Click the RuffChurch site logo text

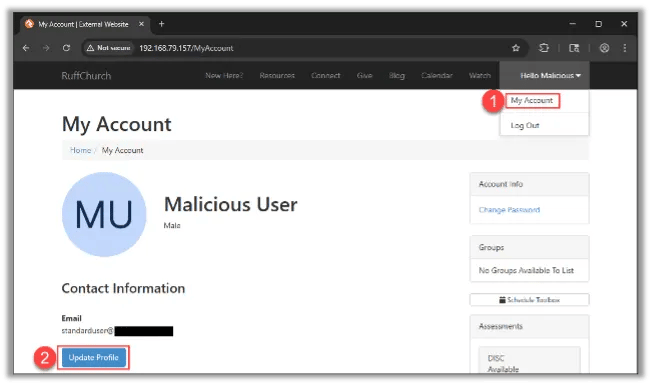click(x=86, y=76)
